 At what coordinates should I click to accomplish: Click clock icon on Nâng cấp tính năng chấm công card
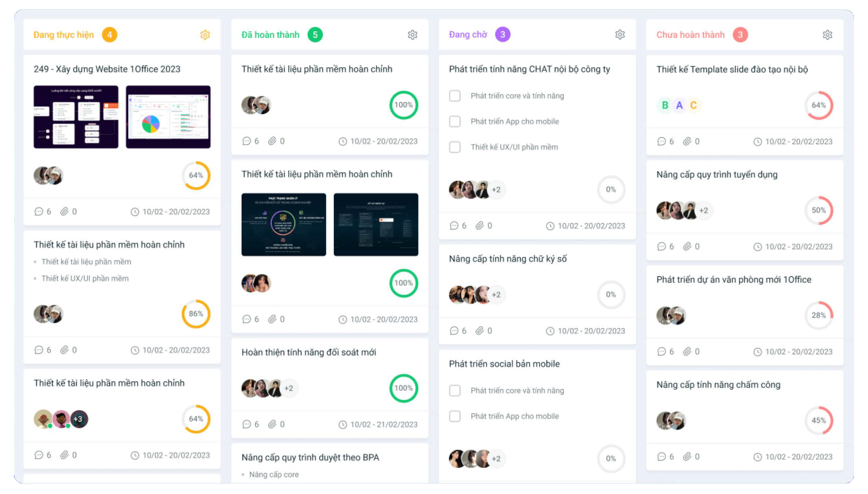(757, 457)
